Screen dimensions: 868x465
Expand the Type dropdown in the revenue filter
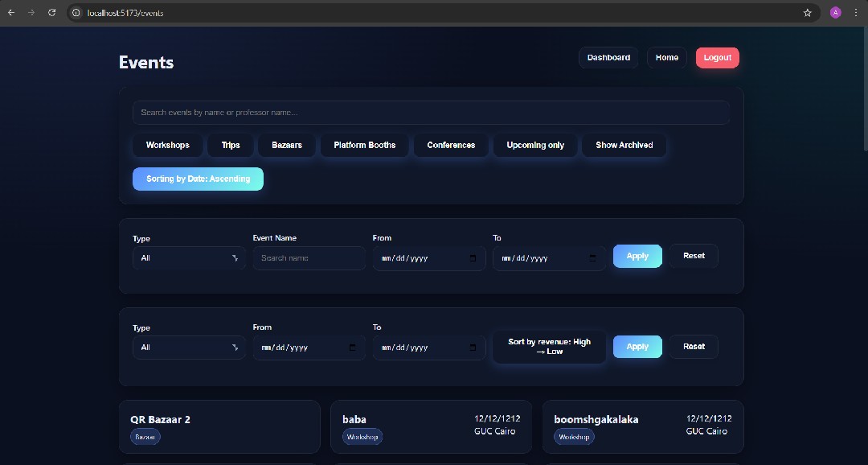[x=189, y=348]
